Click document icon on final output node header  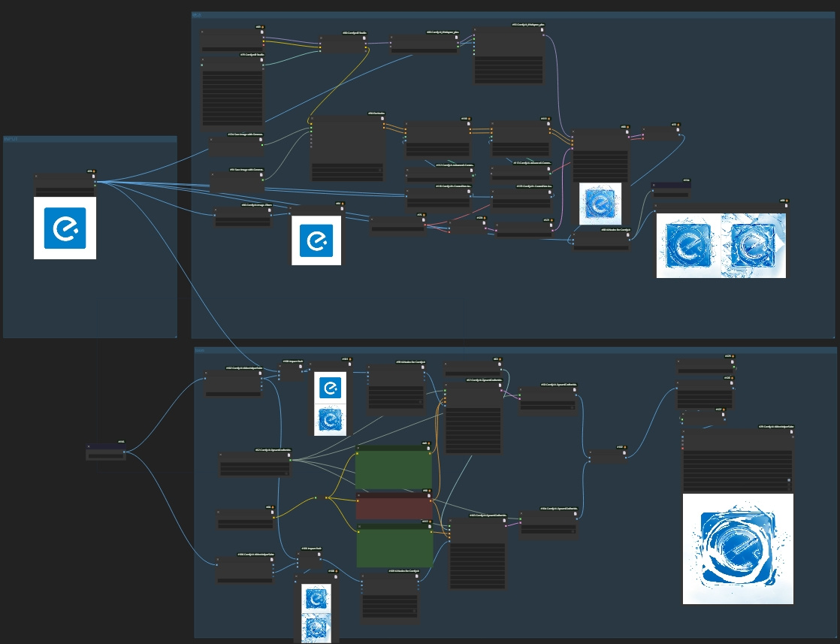791,432
